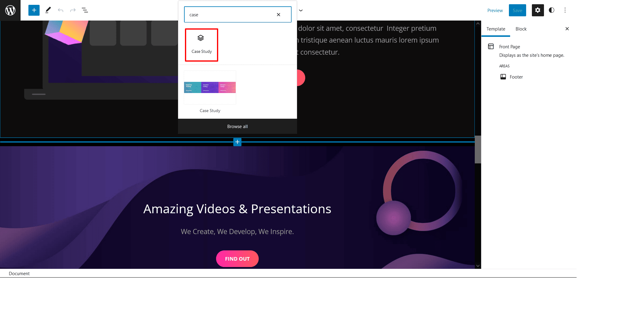Click the WordPress logo icon

(10, 10)
